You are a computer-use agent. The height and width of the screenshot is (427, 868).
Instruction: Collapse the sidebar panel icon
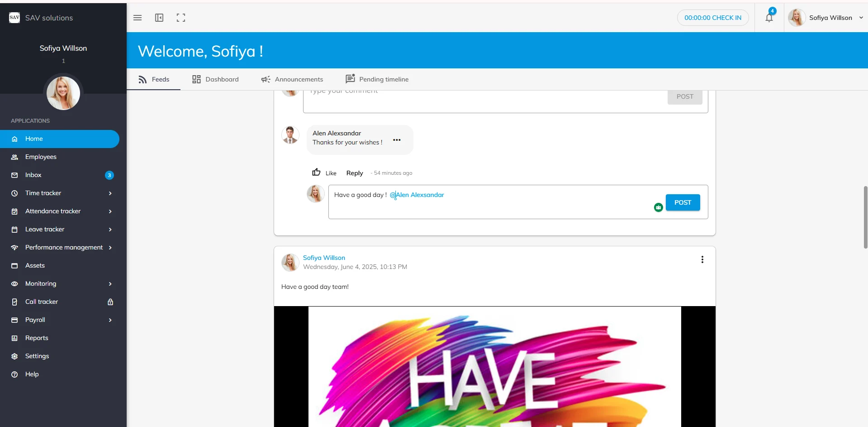tap(159, 18)
